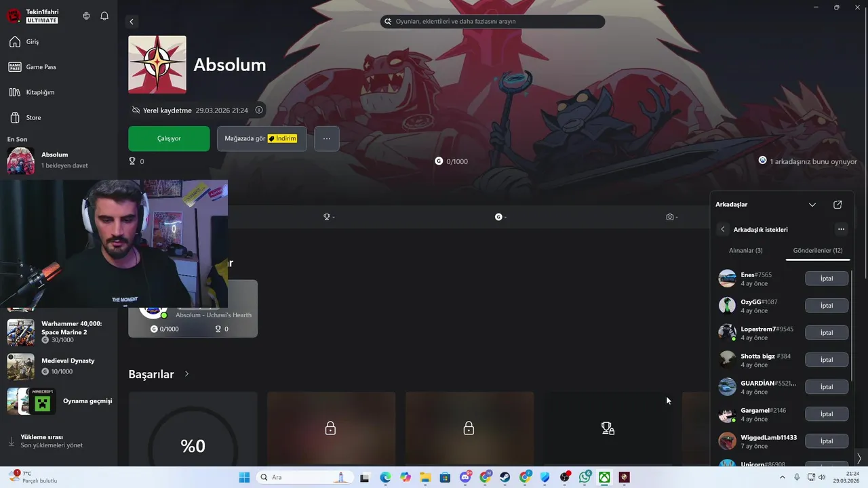Click Mağazada gör İndirim button
Viewport: 868px width, 488px height.
pos(262,138)
